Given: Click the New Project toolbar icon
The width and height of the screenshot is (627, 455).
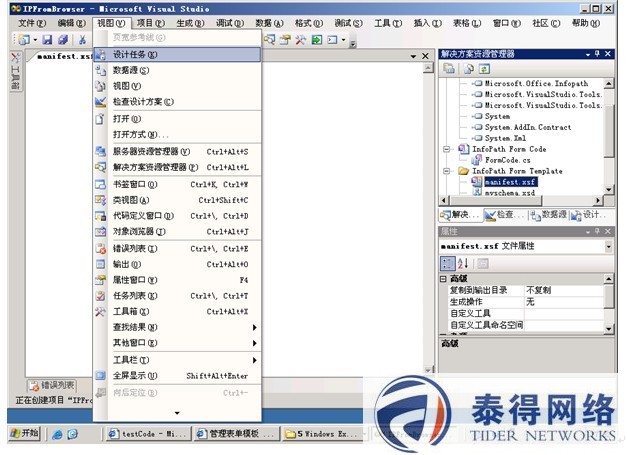Looking at the screenshot, I should pyautogui.click(x=24, y=40).
